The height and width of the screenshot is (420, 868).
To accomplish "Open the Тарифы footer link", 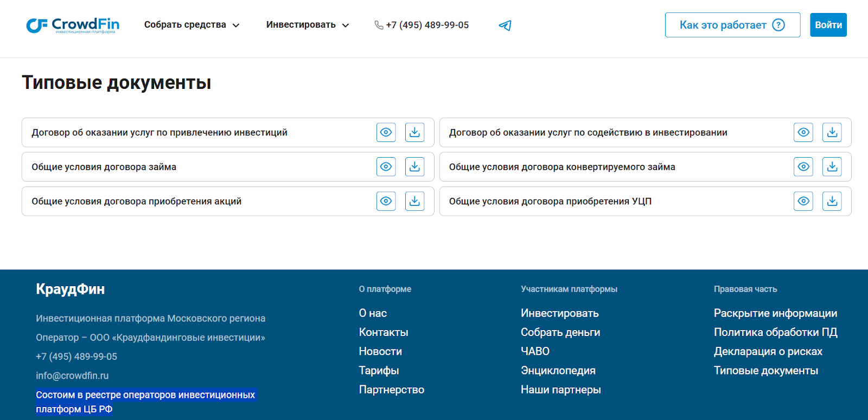I will (x=379, y=371).
